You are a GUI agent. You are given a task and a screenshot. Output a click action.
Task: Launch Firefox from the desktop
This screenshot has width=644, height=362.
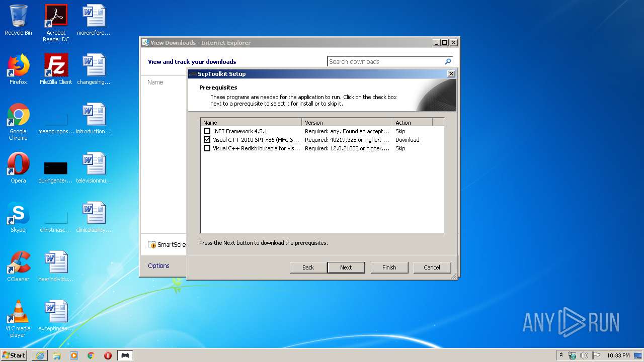pyautogui.click(x=18, y=69)
